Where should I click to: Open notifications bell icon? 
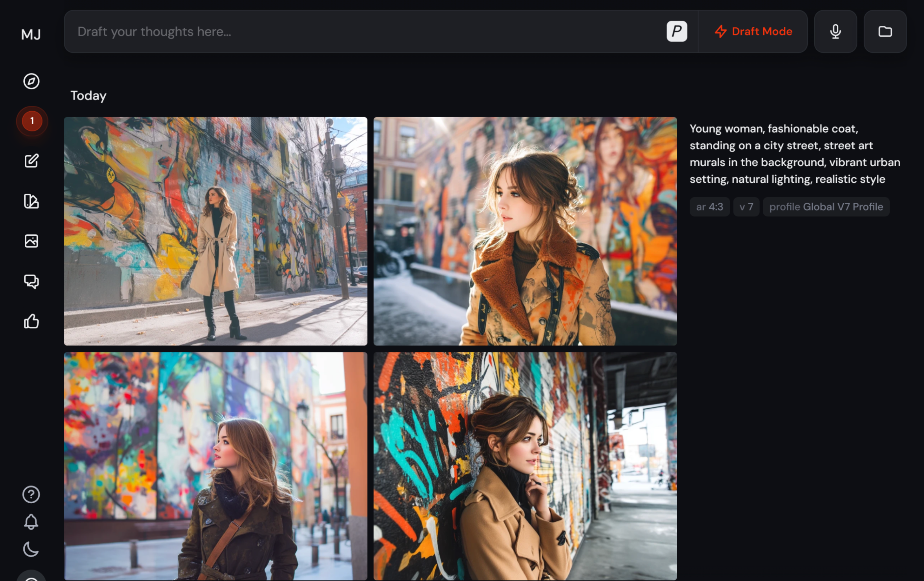click(31, 522)
